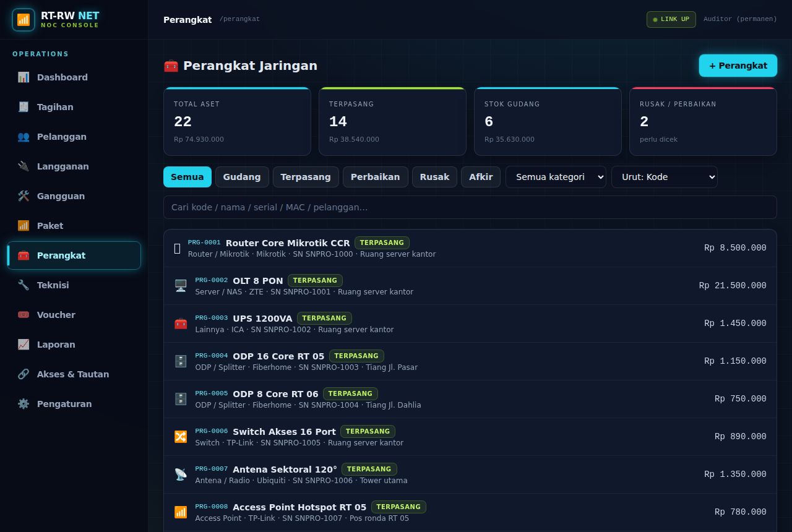The height and width of the screenshot is (532, 792).
Task: Show devices under Perbaikan
Action: click(x=376, y=177)
